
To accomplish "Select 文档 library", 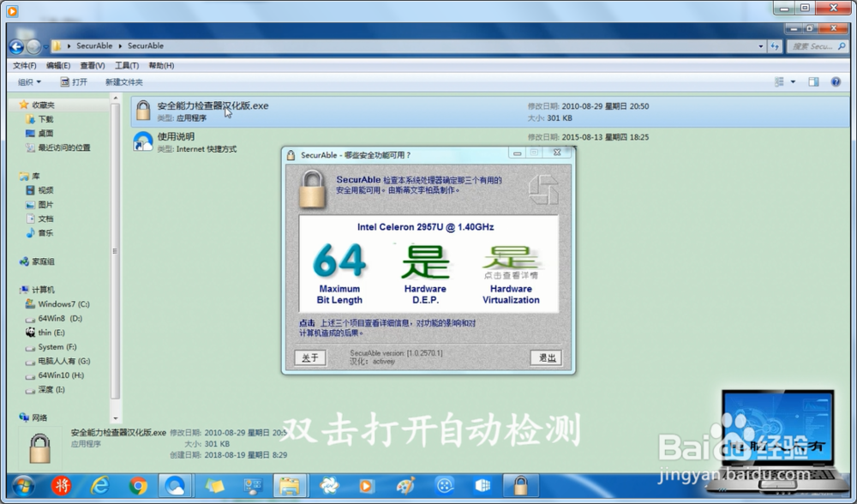I will pyautogui.click(x=40, y=219).
